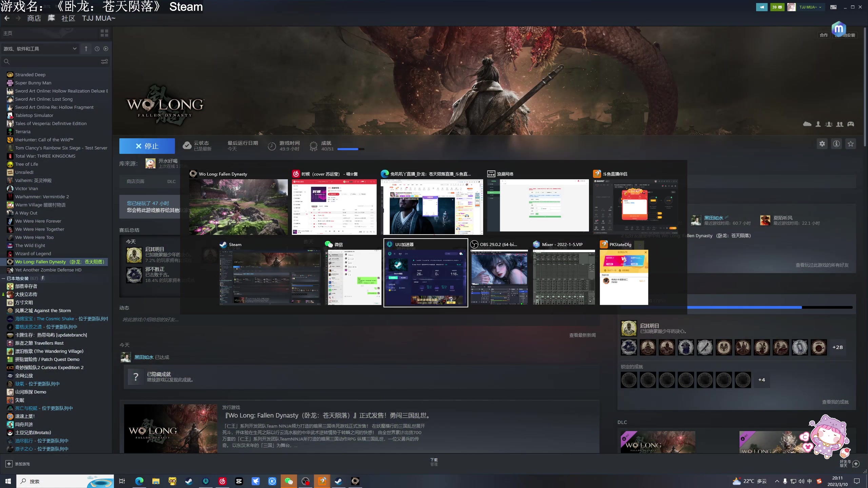
Task: Click the cloud saves feature icon
Action: 807,124
